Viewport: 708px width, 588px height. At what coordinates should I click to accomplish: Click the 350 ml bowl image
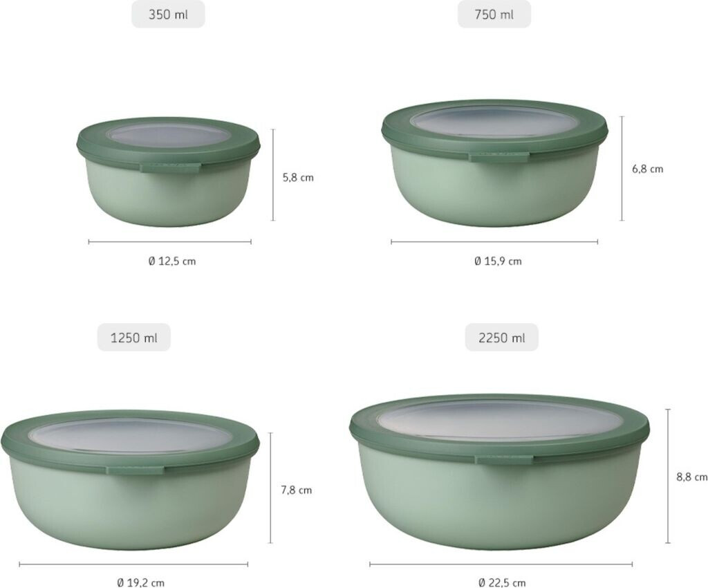tap(169, 172)
